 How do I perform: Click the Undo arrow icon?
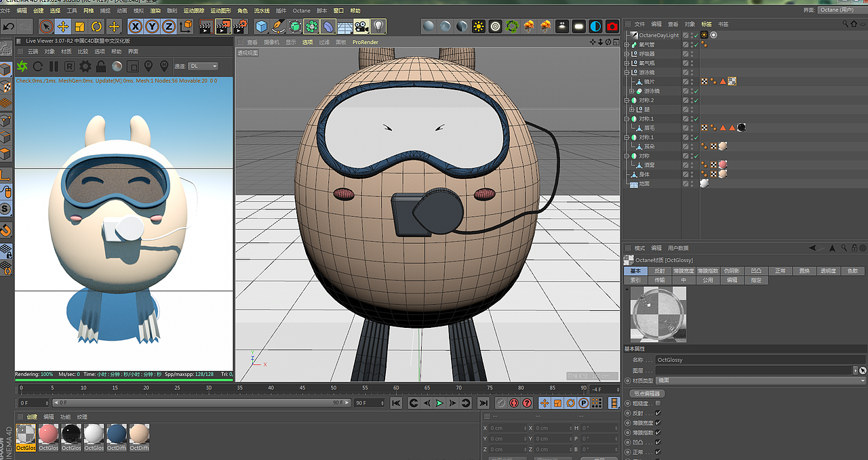(x=8, y=26)
